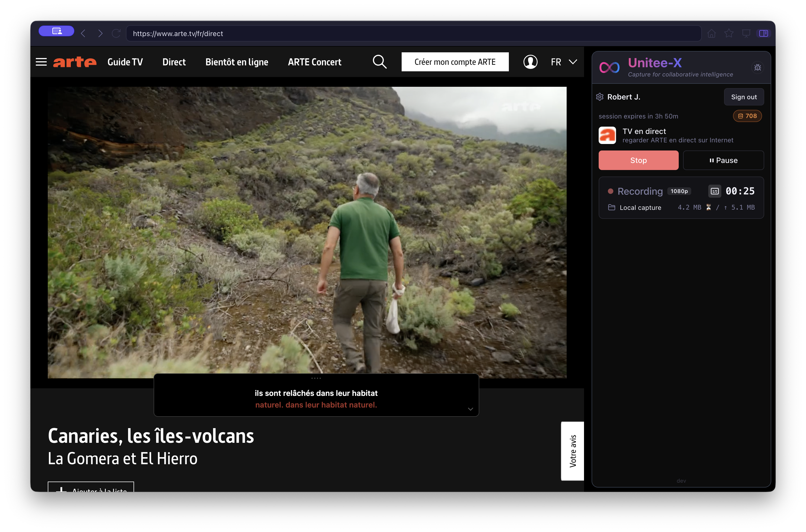Image resolution: width=806 pixels, height=532 pixels.
Task: Click the URL address bar
Action: [414, 33]
